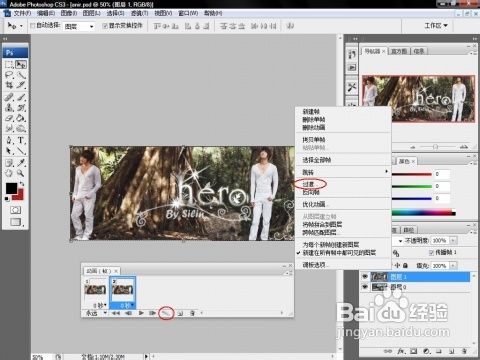Image resolution: width=480 pixels, height=360 pixels.
Task: Create a new layer in Layers panel
Action: (x=451, y=351)
